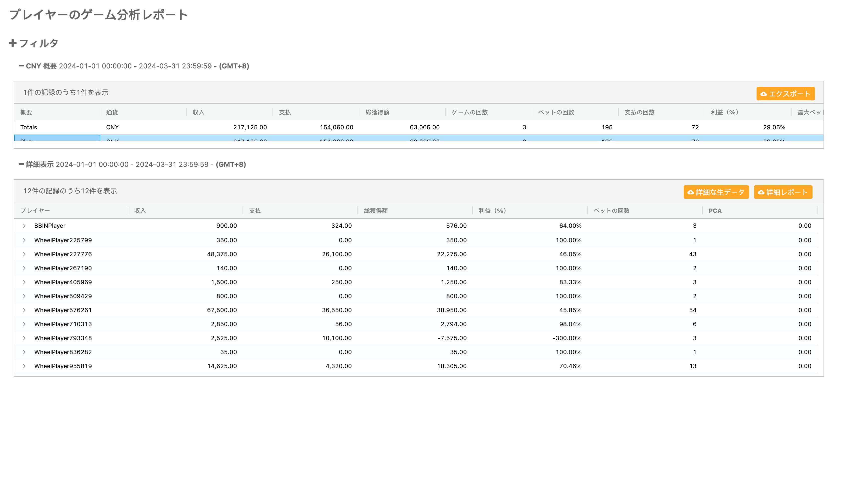The height and width of the screenshot is (504, 841).
Task: Expand WheelPlayer793348 row chevron
Action: pyautogui.click(x=24, y=338)
